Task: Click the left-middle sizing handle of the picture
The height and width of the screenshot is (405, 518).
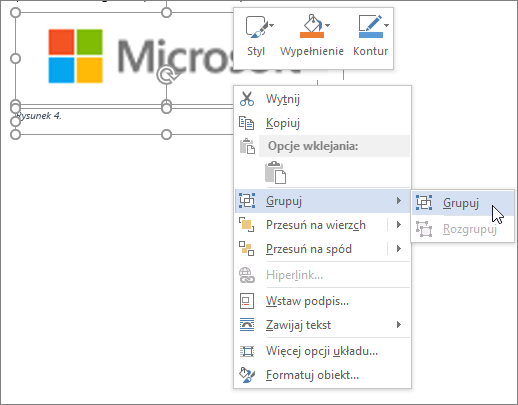Action: (16, 59)
